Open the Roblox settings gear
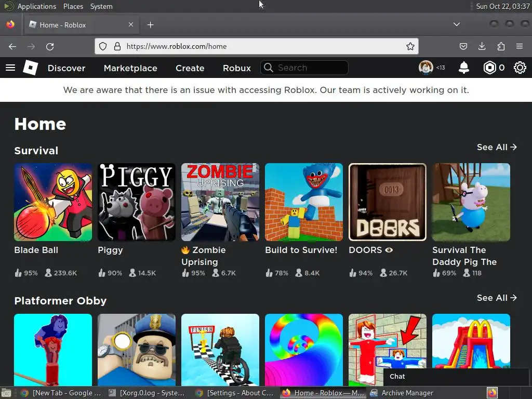Viewport: 532px width, 399px height. coord(520,68)
